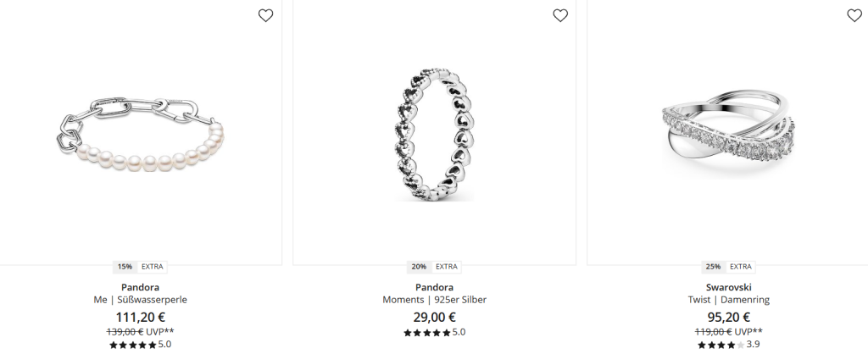Favorite the Pandora heart ring
This screenshot has height=354, width=868.
click(560, 15)
